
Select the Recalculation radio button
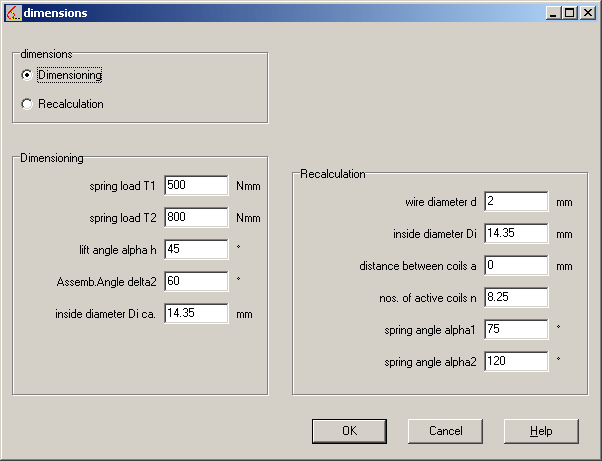[x=27, y=104]
